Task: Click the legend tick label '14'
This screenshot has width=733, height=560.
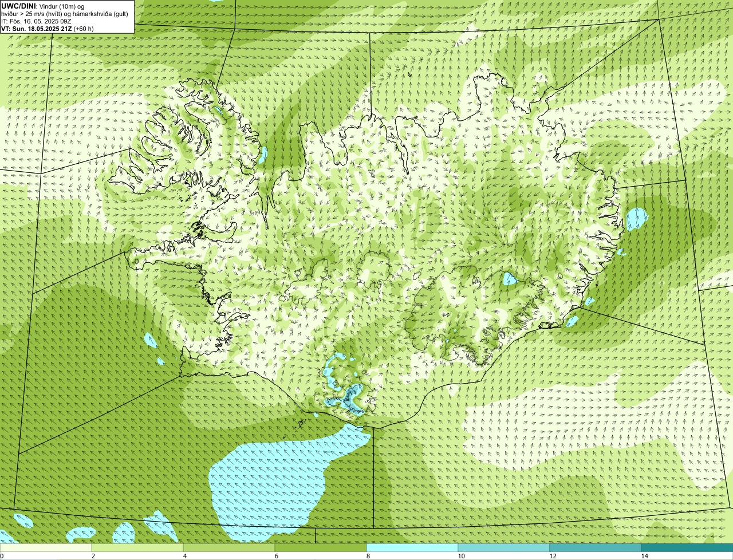Action: click(644, 556)
